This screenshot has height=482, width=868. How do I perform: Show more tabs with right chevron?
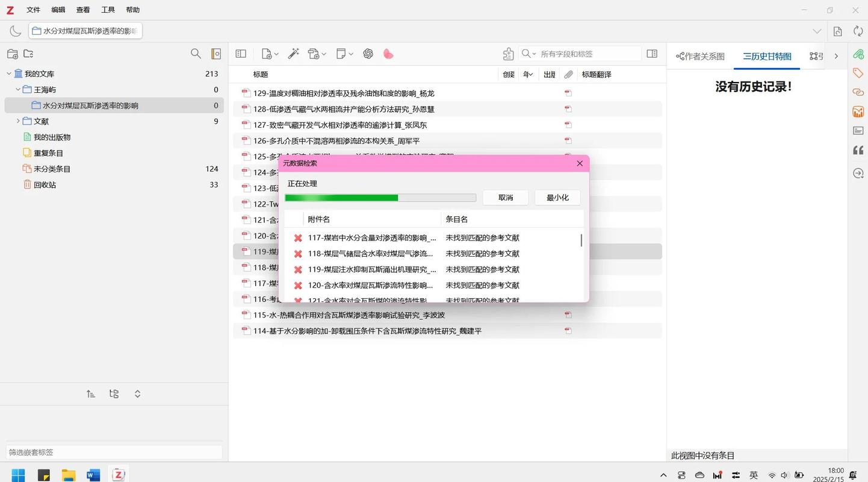[836, 56]
